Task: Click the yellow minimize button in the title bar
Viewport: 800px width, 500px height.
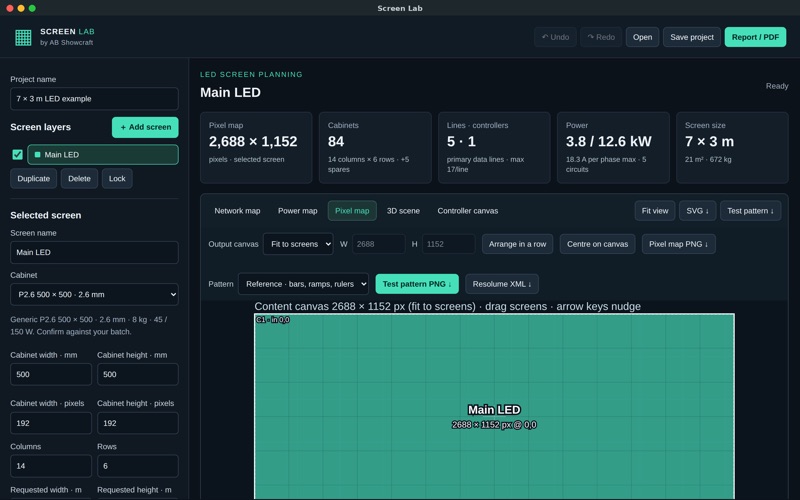Action: pos(21,8)
